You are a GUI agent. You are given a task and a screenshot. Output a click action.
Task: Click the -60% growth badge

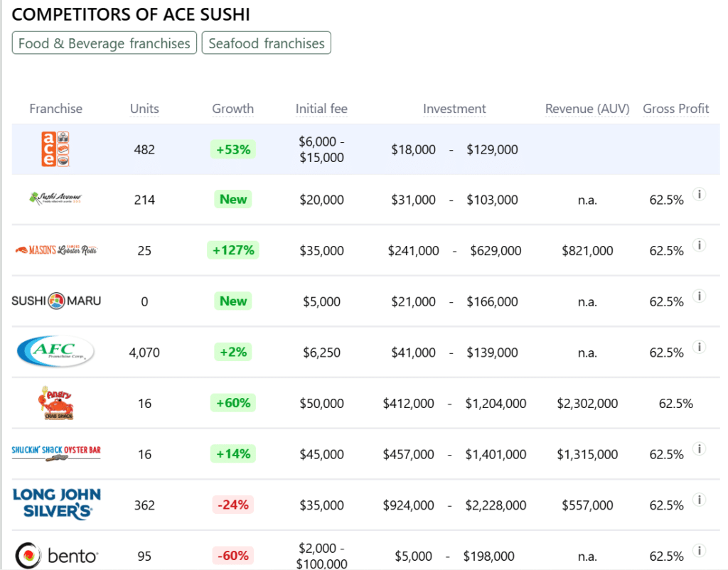tap(233, 556)
